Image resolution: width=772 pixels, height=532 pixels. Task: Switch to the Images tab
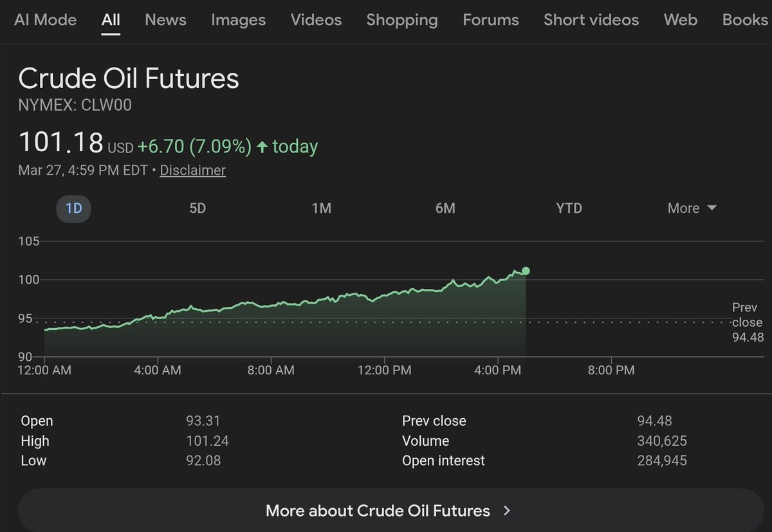(238, 20)
